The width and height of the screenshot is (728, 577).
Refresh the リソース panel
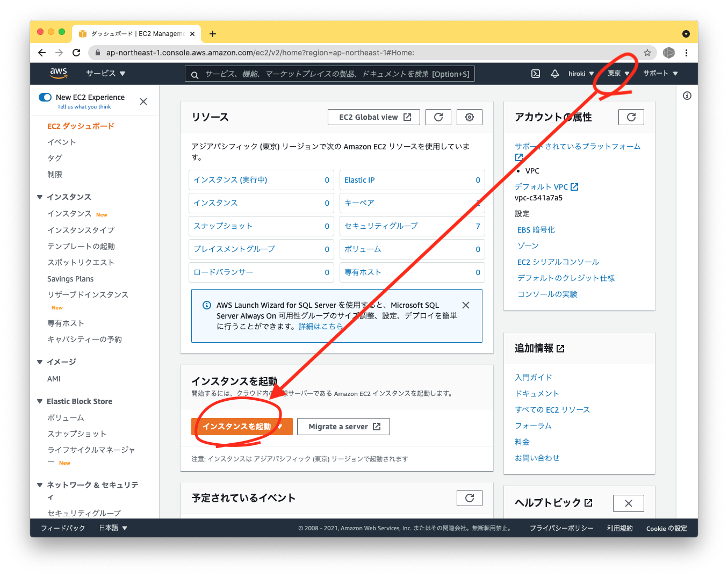(x=438, y=117)
